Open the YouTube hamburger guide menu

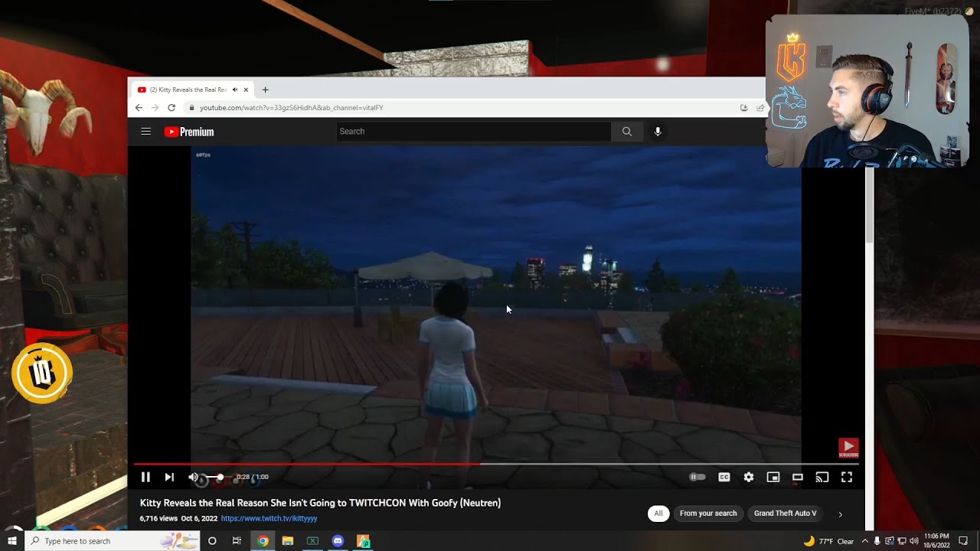[145, 132]
